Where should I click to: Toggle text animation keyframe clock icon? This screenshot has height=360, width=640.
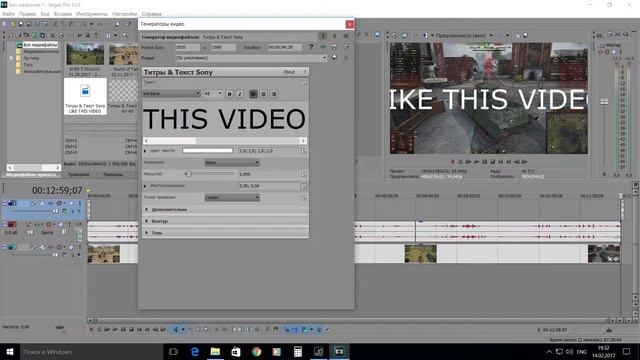click(304, 83)
